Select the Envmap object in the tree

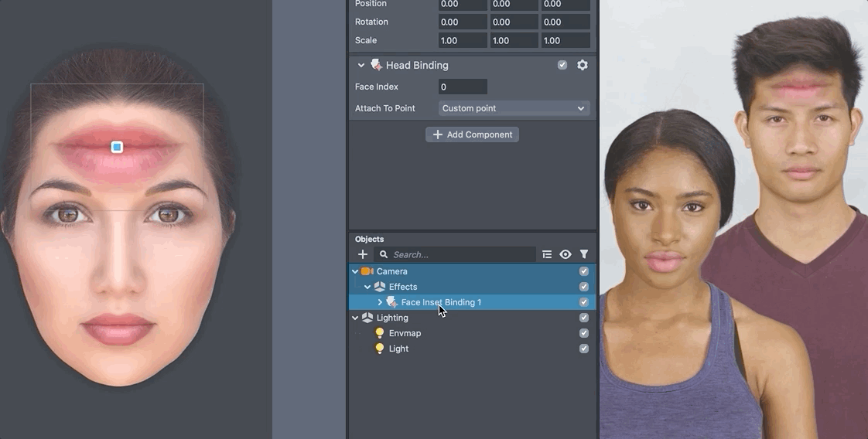tap(405, 333)
